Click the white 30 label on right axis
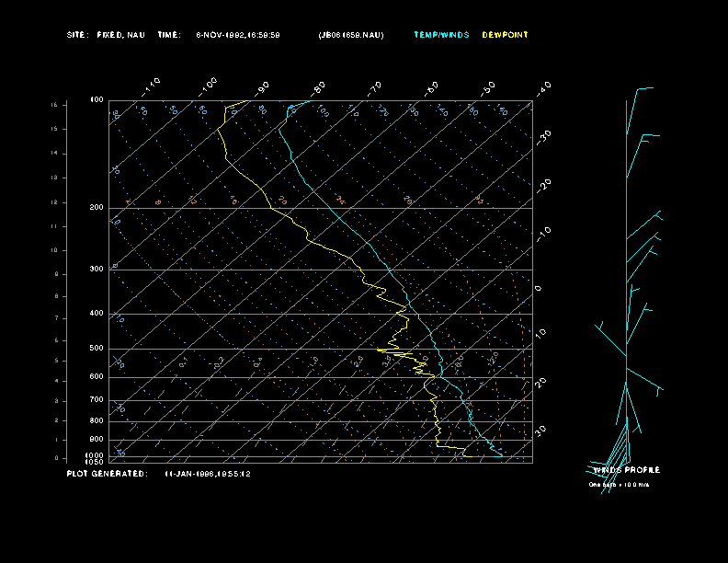This screenshot has width=728, height=563. (x=541, y=431)
